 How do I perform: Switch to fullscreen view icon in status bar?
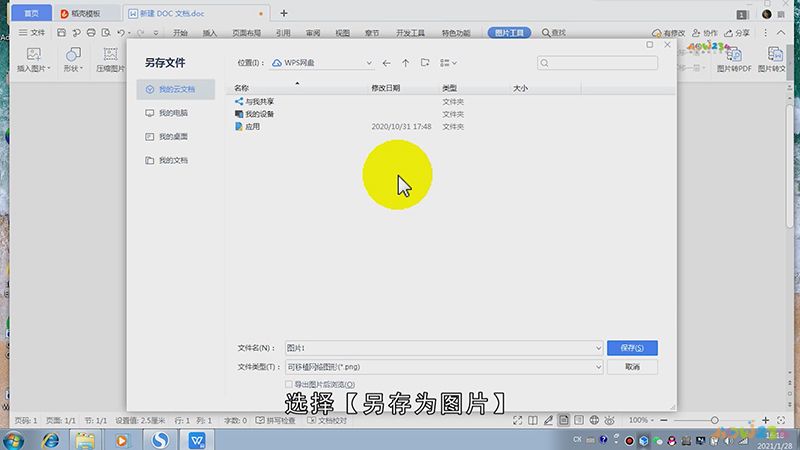[517, 420]
